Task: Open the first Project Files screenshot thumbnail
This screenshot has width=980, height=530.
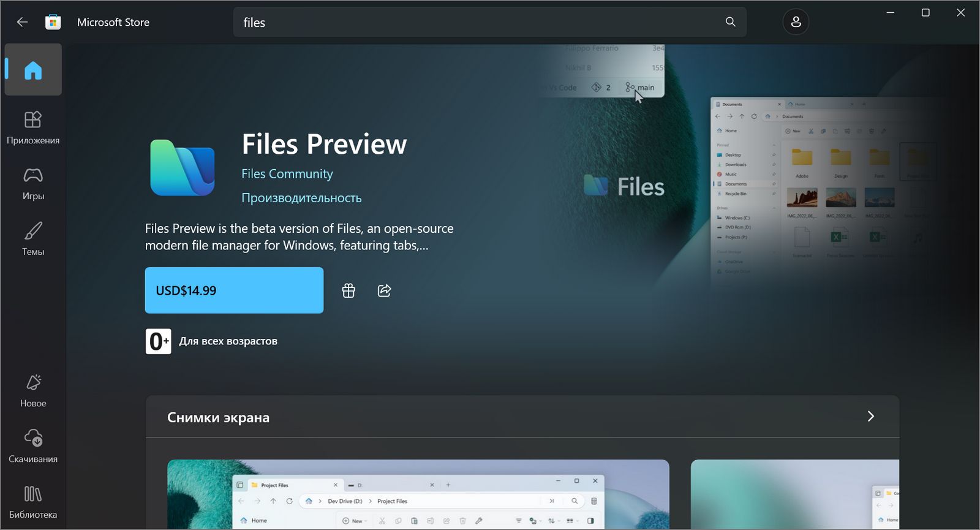Action: click(x=418, y=494)
